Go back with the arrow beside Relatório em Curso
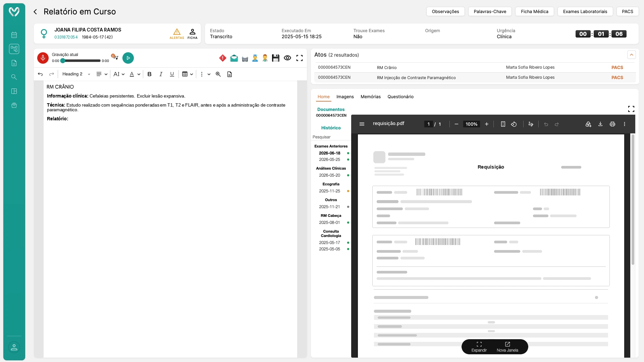Image resolution: width=644 pixels, height=362 pixels. coord(35,12)
